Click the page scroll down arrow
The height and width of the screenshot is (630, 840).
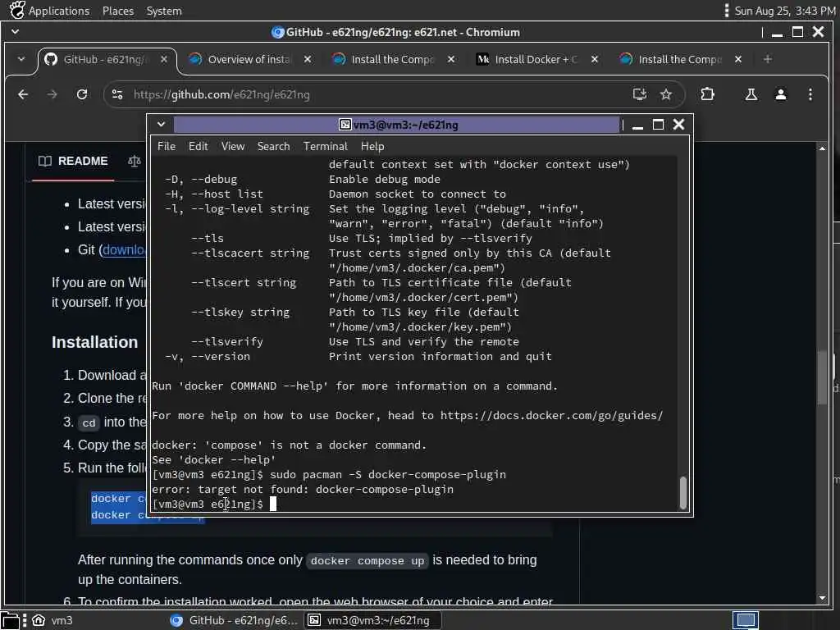click(x=822, y=598)
